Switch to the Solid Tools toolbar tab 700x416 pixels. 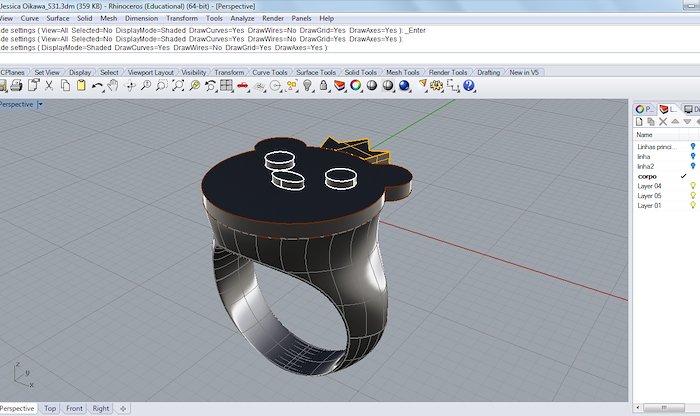tap(360, 72)
